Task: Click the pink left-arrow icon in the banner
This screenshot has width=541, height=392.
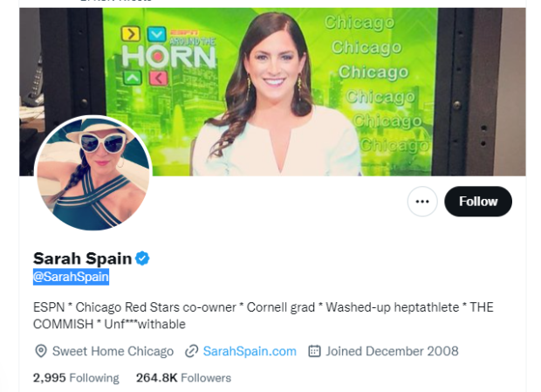Action: [158, 79]
